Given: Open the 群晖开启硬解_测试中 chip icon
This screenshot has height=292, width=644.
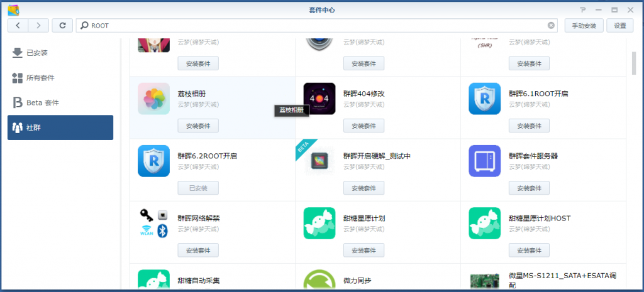Looking at the screenshot, I should tap(319, 161).
